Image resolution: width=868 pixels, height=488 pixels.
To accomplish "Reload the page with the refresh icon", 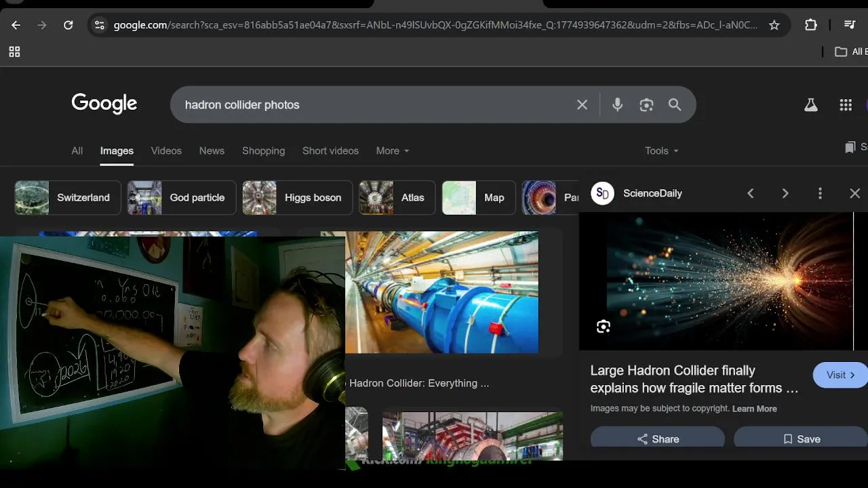I will coord(68,25).
